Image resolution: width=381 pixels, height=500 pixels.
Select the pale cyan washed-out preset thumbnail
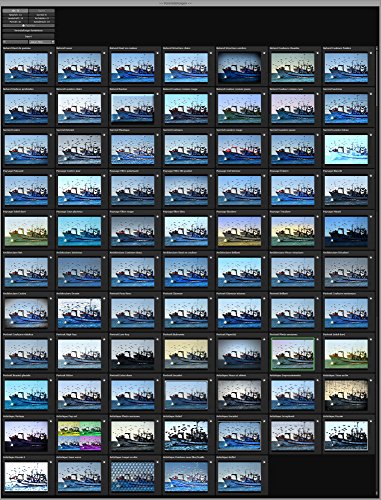(346, 149)
